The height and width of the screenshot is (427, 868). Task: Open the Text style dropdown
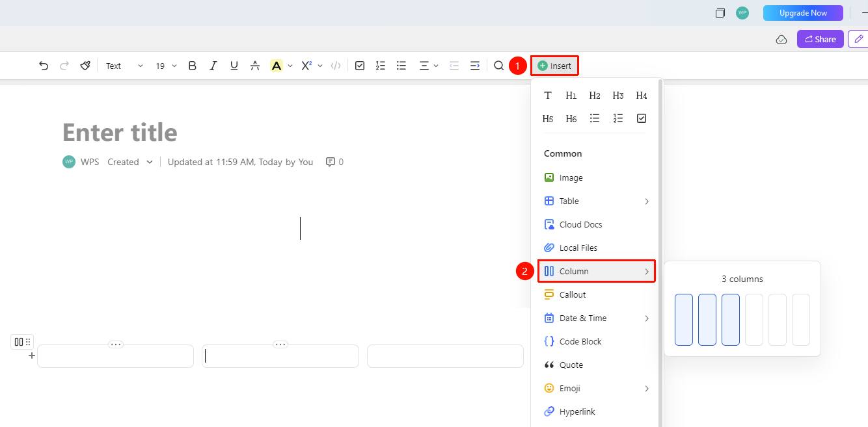[x=124, y=66]
